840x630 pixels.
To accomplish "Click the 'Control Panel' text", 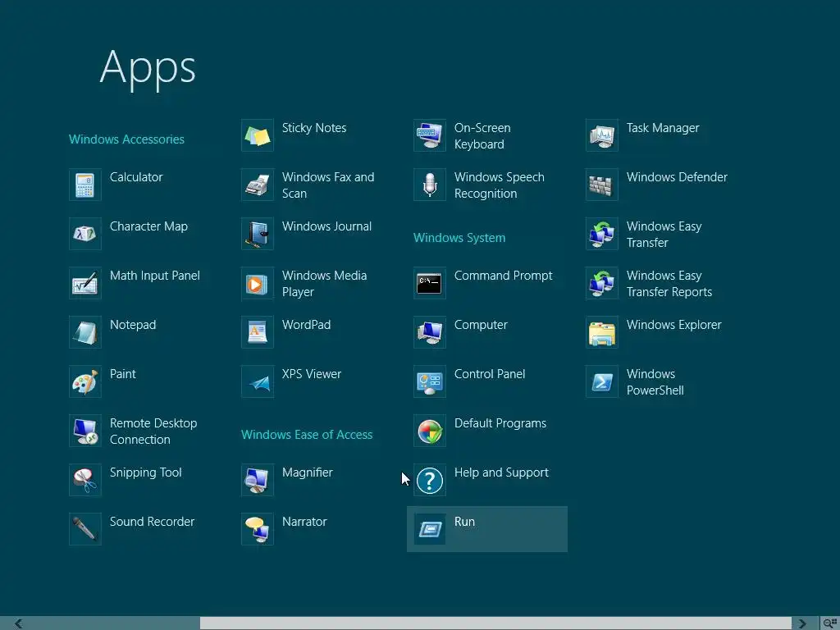I will click(x=490, y=374).
